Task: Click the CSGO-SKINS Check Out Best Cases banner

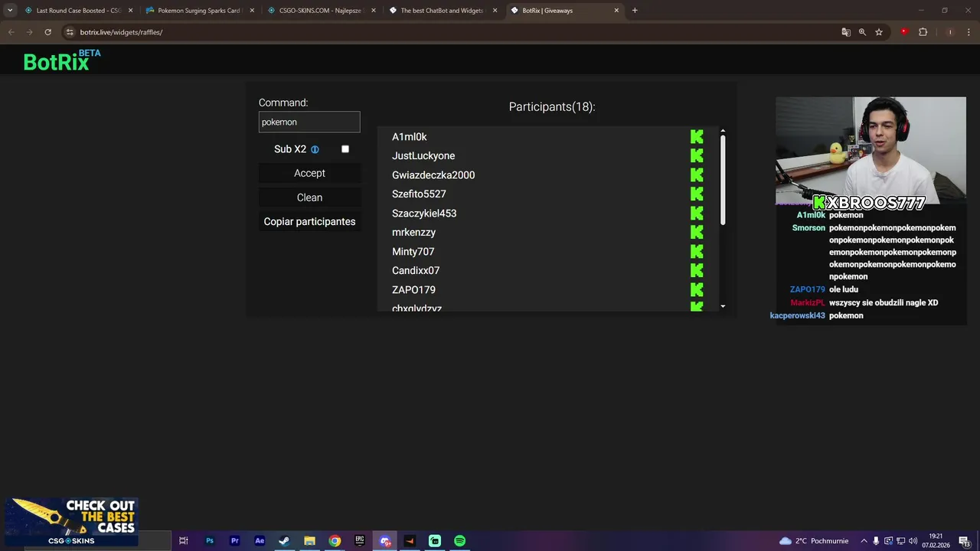Action: coord(72,523)
